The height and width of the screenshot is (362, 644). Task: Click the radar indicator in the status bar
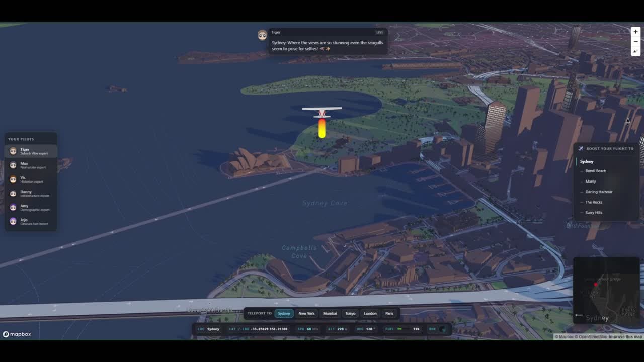(x=442, y=329)
